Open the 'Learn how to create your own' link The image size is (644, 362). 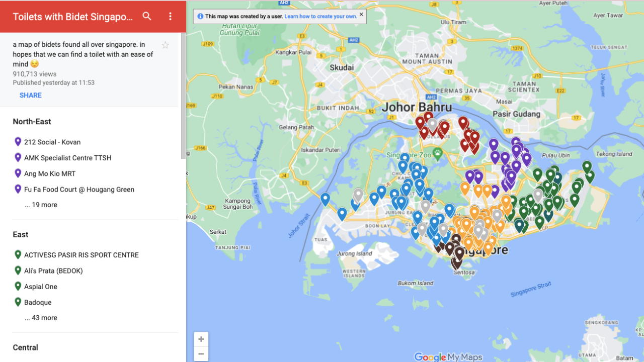click(x=320, y=17)
